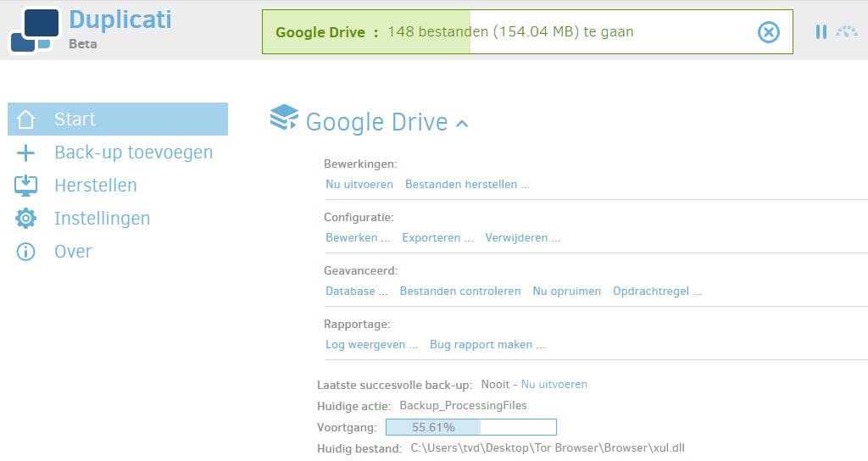Screen dimensions: 868x461
Task: Click the 55.61% Voortgang progress bar
Action: pyautogui.click(x=471, y=427)
